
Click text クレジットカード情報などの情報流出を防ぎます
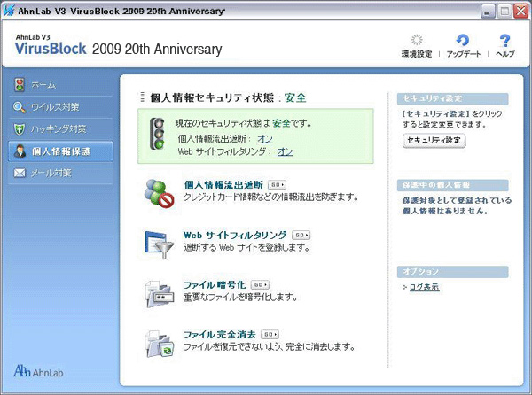point(270,197)
